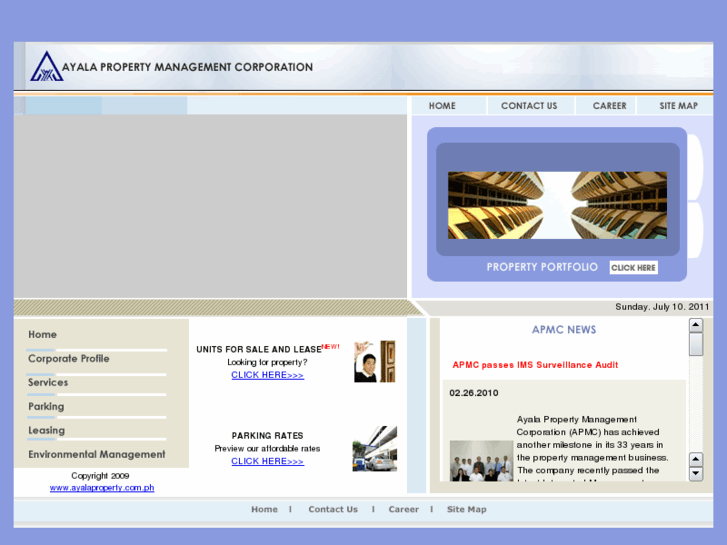Open Services from the sidebar menu
The width and height of the screenshot is (727, 545).
[x=48, y=383]
